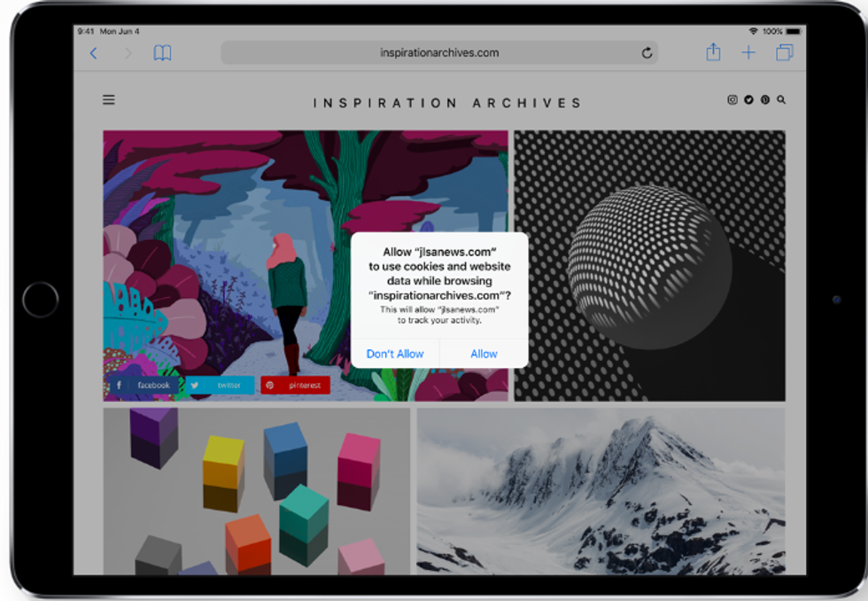The height and width of the screenshot is (601, 868).
Task: Open the Bookmarks book icon
Action: [162, 53]
